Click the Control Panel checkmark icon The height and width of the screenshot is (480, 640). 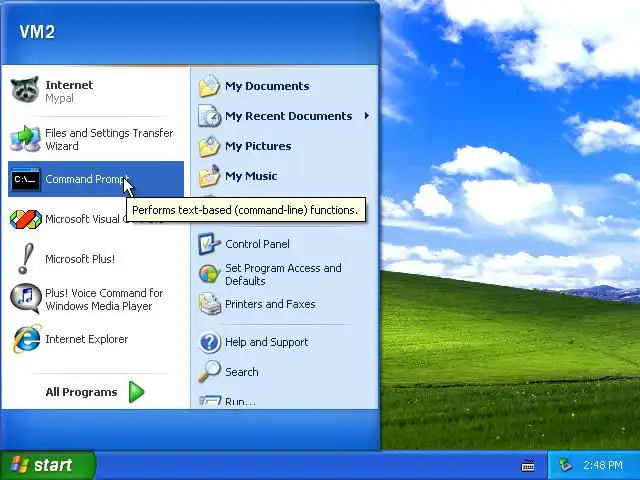[209, 244]
